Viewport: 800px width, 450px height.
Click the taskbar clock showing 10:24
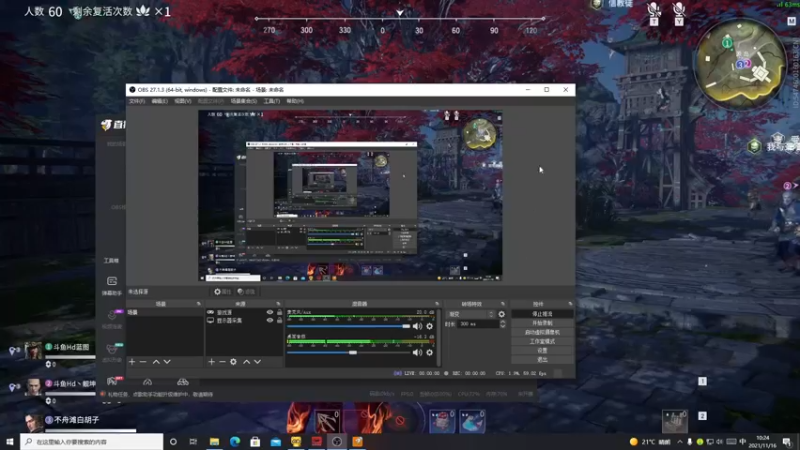click(763, 441)
